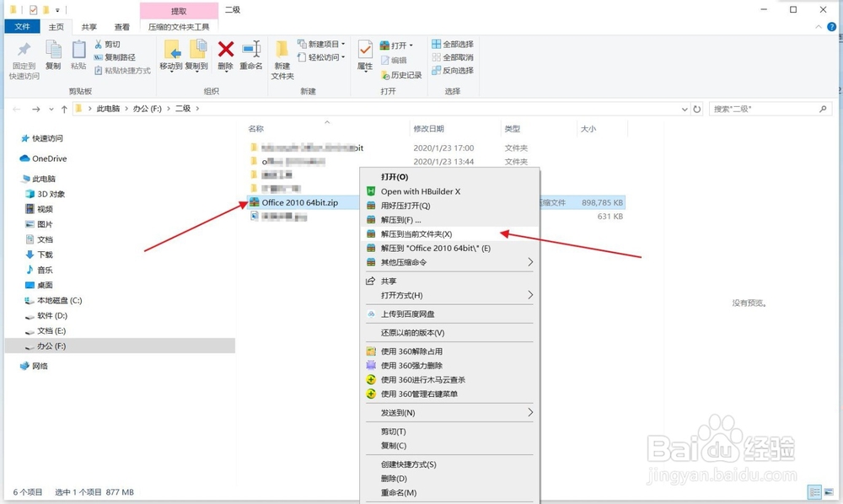Click the red Delete X icon
Screen dimensions: 843x504
click(226, 50)
